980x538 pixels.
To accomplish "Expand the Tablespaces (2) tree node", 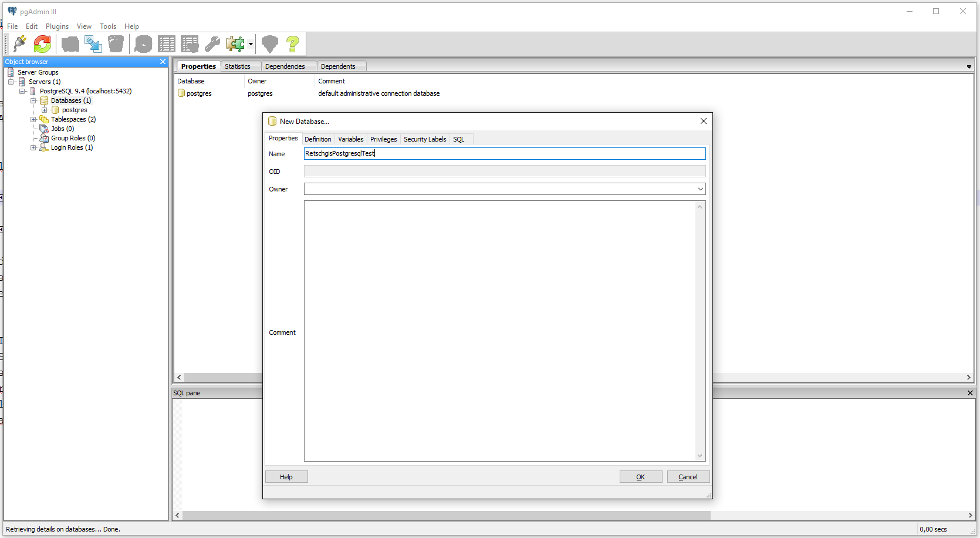I will click(33, 119).
